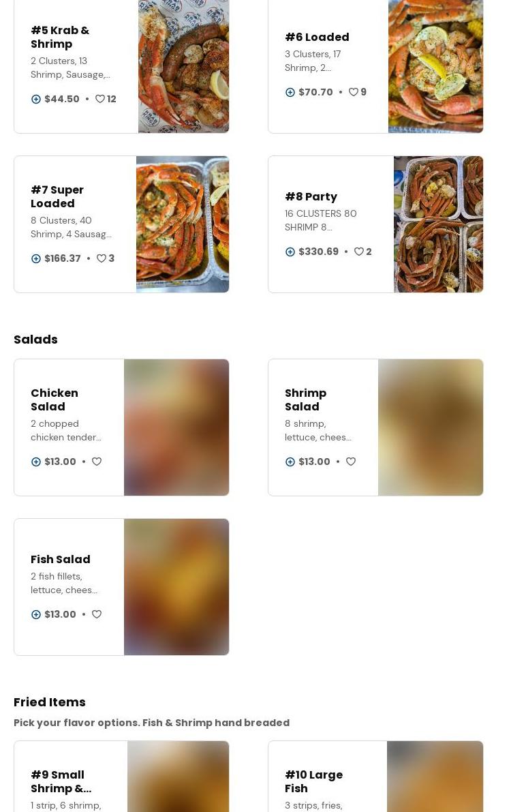The width and height of the screenshot is (511, 812).
Task: Add Chicken Salad with plus icon
Action: (35, 462)
